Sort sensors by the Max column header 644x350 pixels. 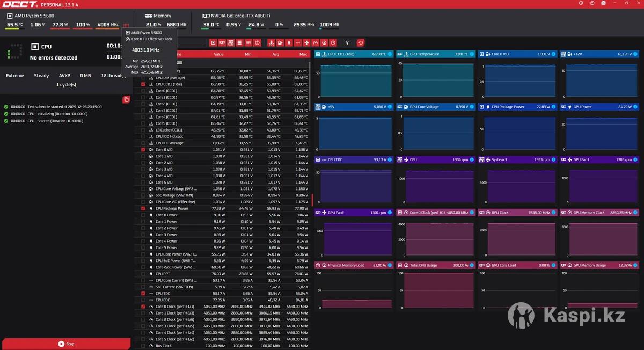pos(303,54)
